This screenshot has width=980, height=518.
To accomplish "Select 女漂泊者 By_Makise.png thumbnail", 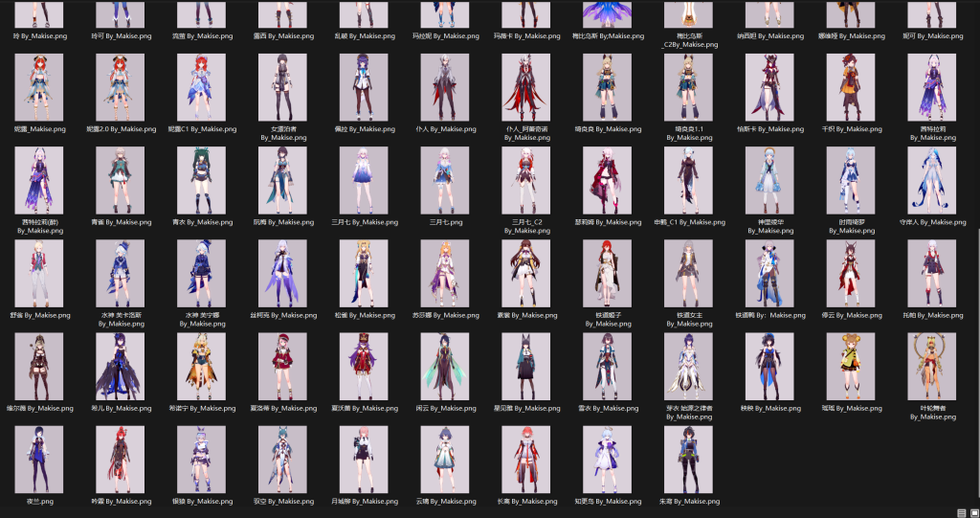I will 282,86.
